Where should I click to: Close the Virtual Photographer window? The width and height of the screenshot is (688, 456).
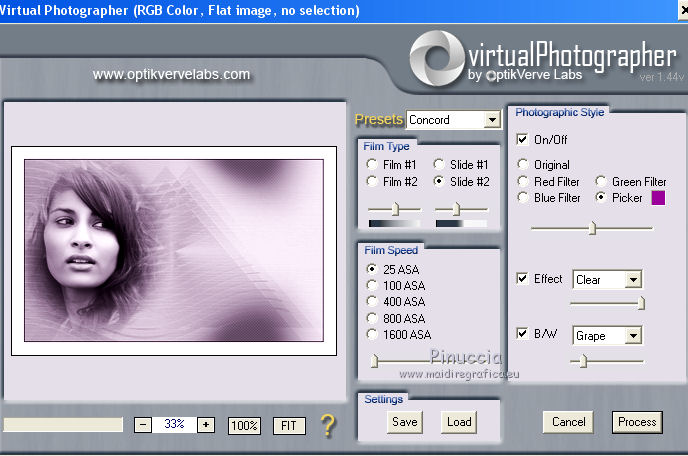tap(683, 10)
